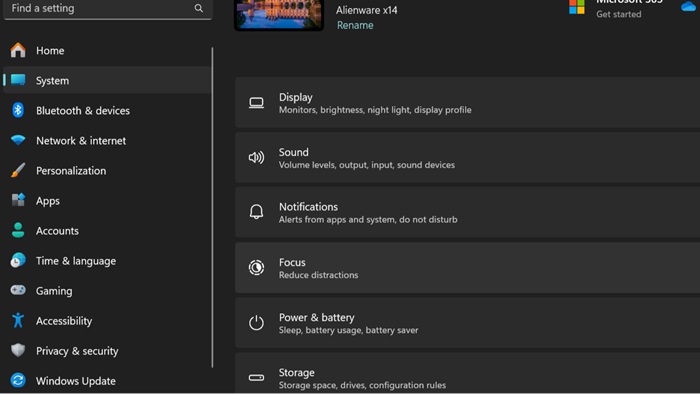Screen dimensions: 700x394
Task: Open the Power & battery card
Action: coord(467,323)
